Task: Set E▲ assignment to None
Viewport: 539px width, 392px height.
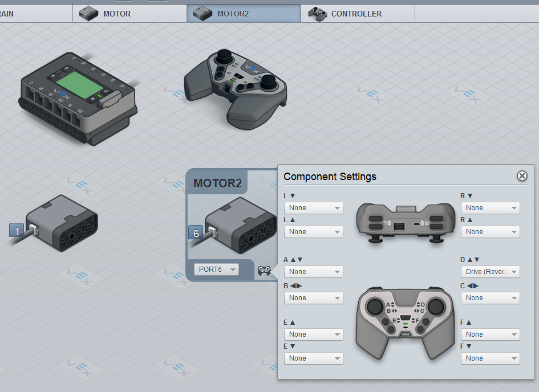Action: [x=313, y=334]
